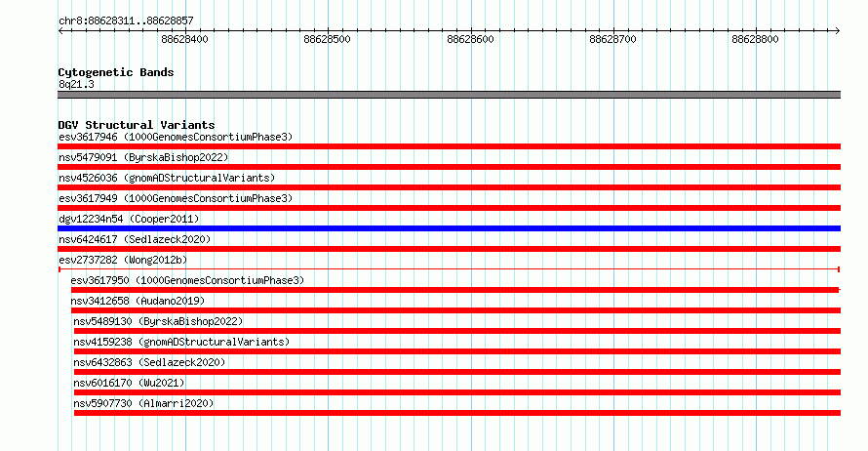
Task: Click the red bar under nsv4526036
Action: tap(449, 187)
